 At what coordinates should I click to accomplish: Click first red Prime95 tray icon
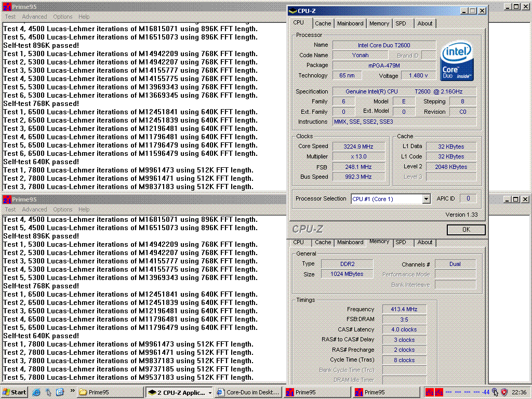tap(430, 392)
